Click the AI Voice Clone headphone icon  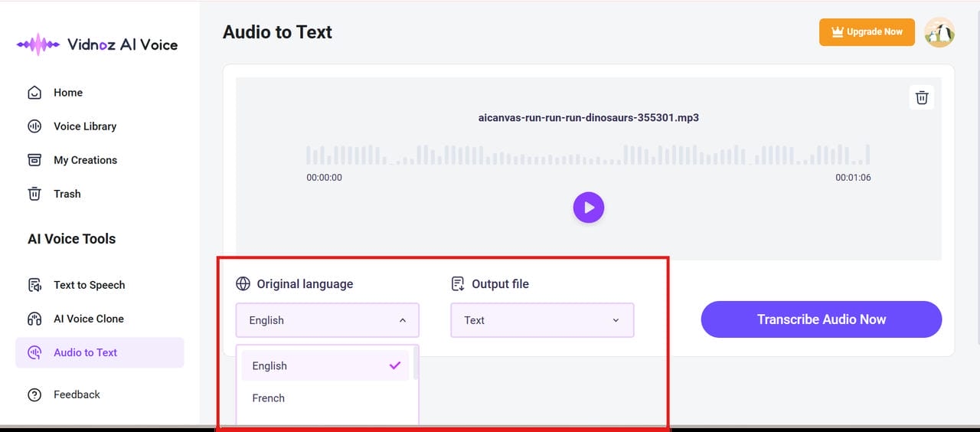click(x=34, y=319)
